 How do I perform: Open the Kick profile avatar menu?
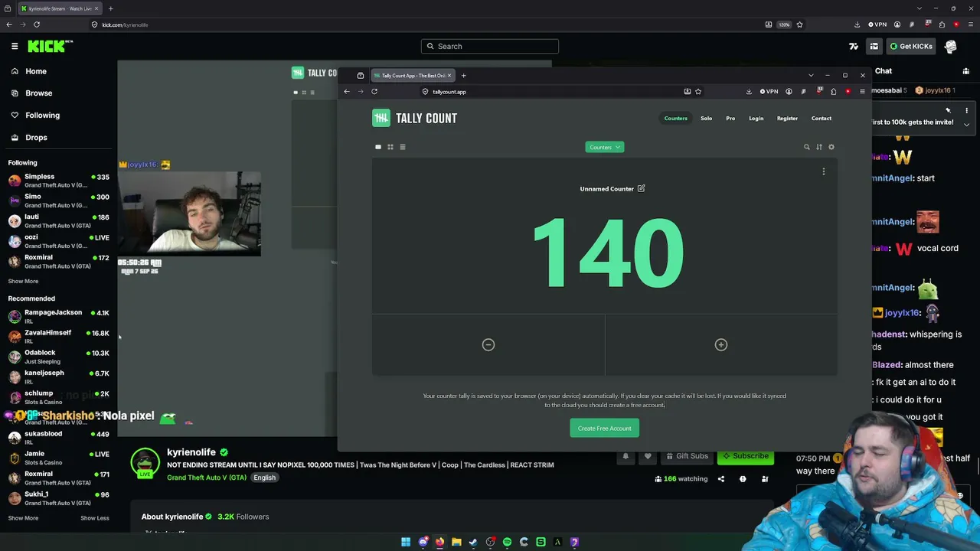tap(951, 46)
